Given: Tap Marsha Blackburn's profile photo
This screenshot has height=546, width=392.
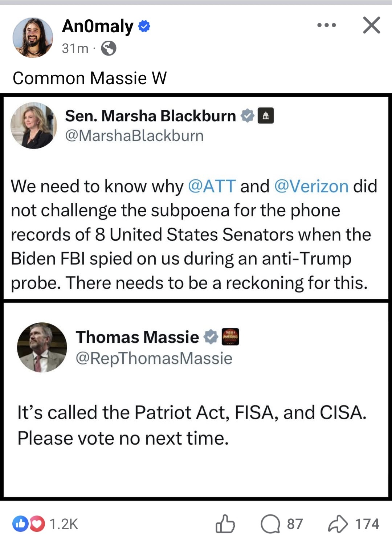Looking at the screenshot, I should [34, 126].
